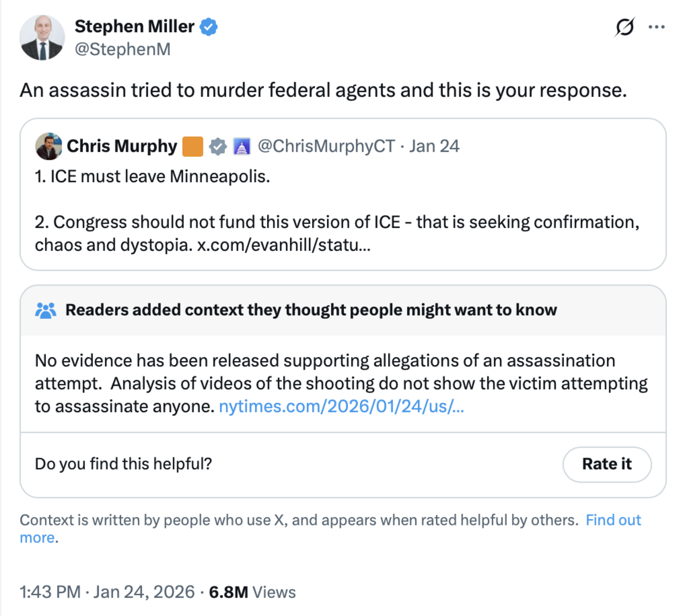
Task: Open the Find out more link
Action: pos(614,520)
